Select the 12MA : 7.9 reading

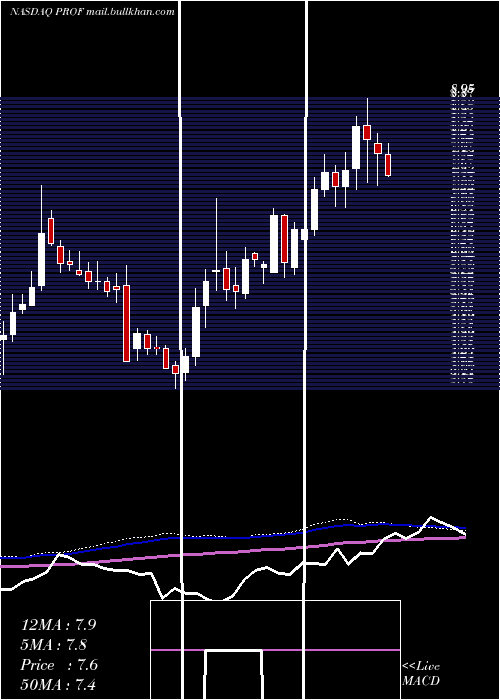pyautogui.click(x=58, y=625)
